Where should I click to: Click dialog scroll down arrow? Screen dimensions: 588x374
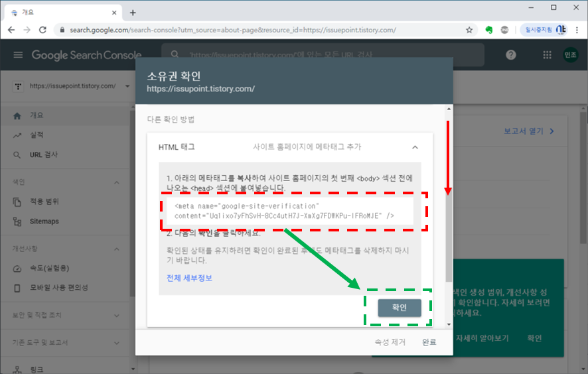pos(449,324)
